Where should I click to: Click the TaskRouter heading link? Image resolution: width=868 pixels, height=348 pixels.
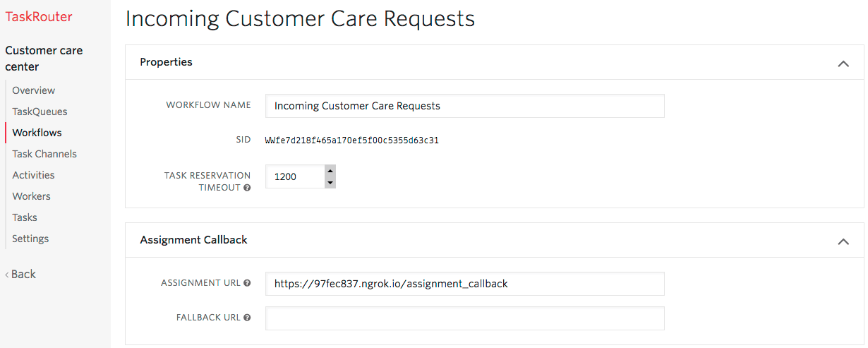coord(39,17)
